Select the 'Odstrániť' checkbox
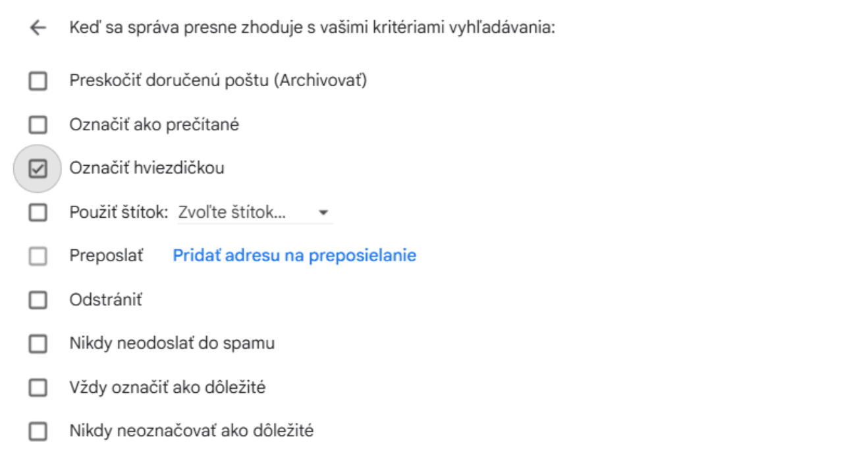Viewport: 868px width, 450px height. coord(38,301)
